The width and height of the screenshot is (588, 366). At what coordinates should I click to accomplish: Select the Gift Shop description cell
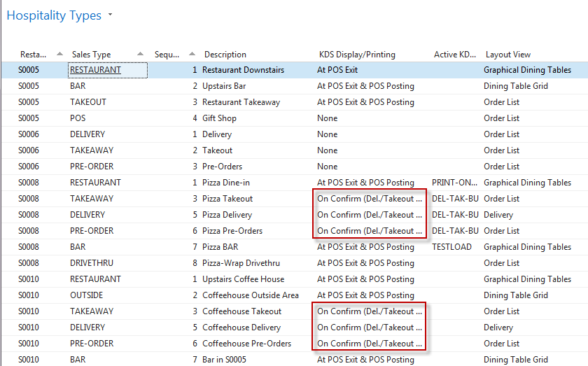pyautogui.click(x=219, y=118)
